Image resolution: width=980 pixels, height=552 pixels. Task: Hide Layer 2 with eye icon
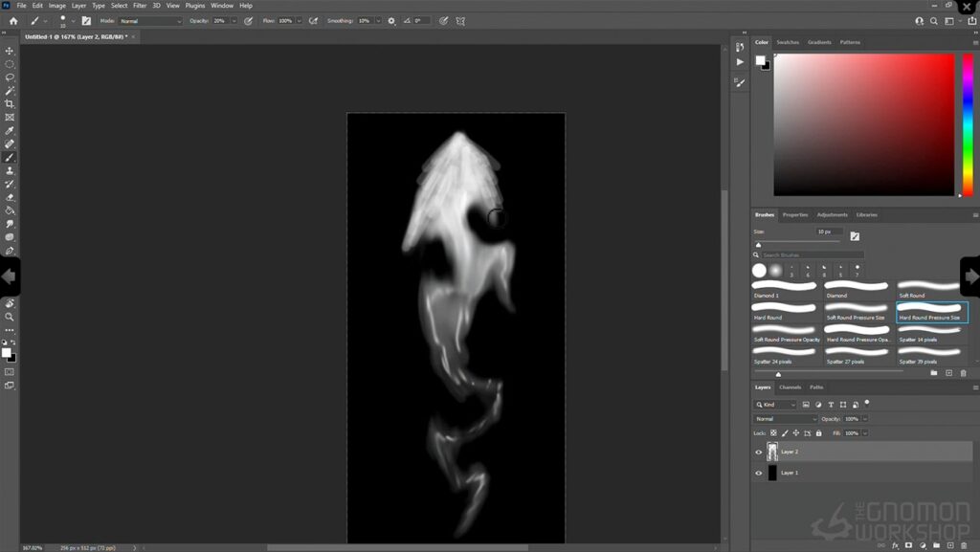click(x=759, y=453)
